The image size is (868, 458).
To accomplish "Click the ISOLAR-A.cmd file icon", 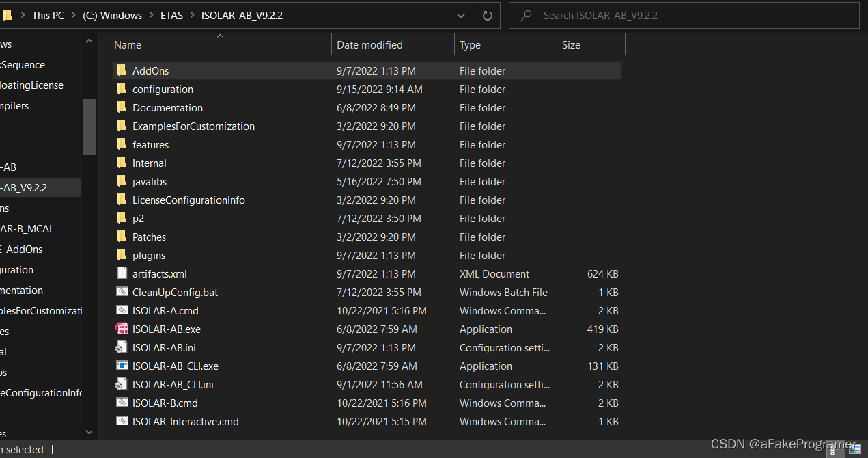I will [122, 310].
